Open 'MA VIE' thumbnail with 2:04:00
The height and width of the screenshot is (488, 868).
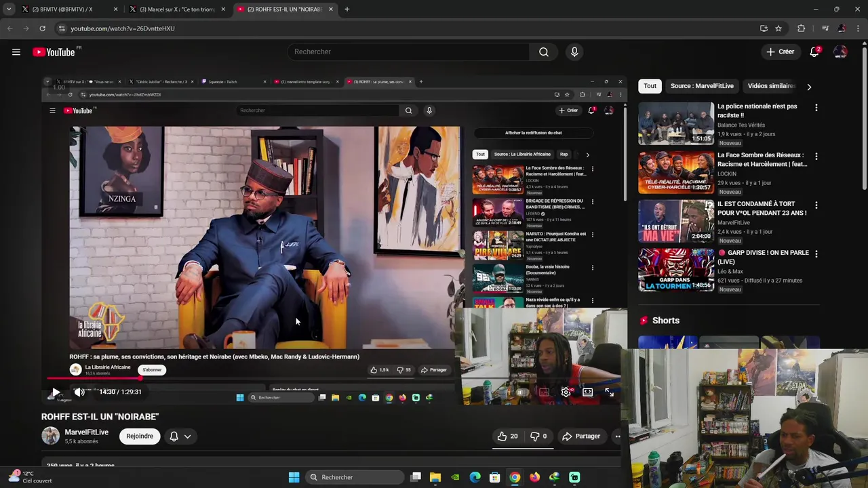[x=676, y=221]
